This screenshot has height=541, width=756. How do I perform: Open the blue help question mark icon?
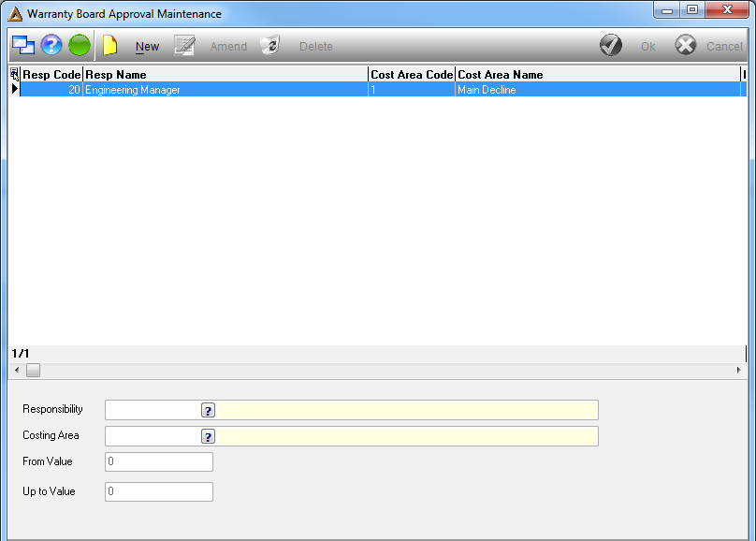[x=51, y=45]
